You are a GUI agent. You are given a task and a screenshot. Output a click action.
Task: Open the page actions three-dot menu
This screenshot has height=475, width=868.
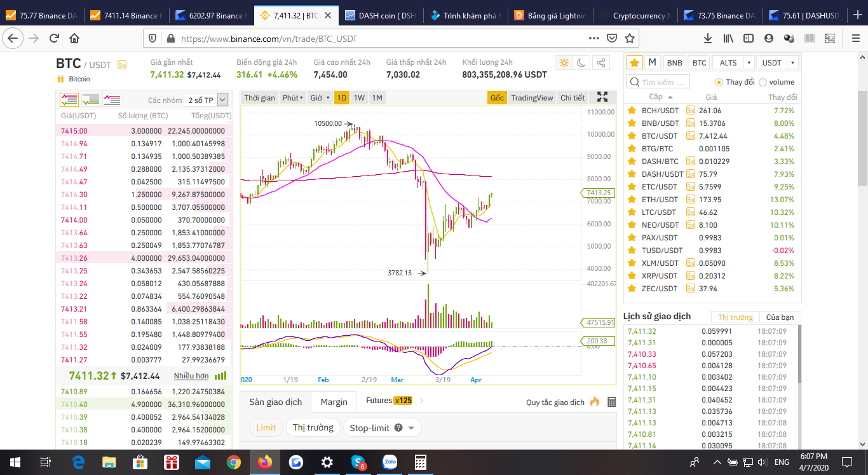pos(593,38)
